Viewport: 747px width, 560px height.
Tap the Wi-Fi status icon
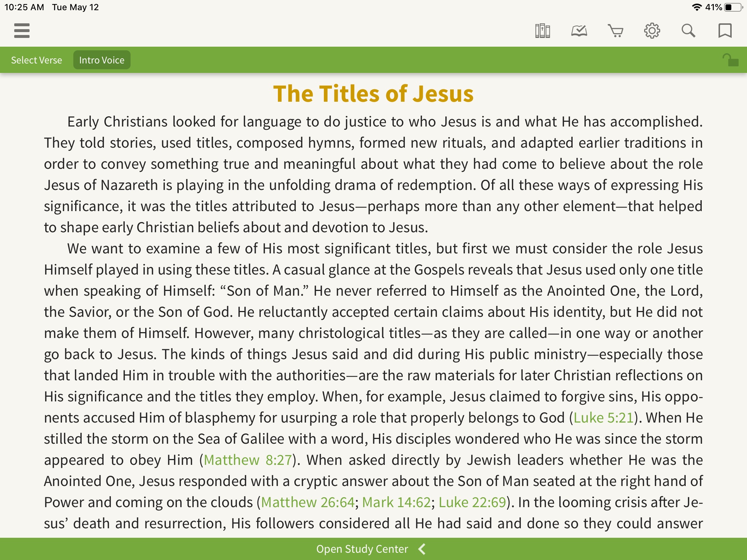pos(697,7)
